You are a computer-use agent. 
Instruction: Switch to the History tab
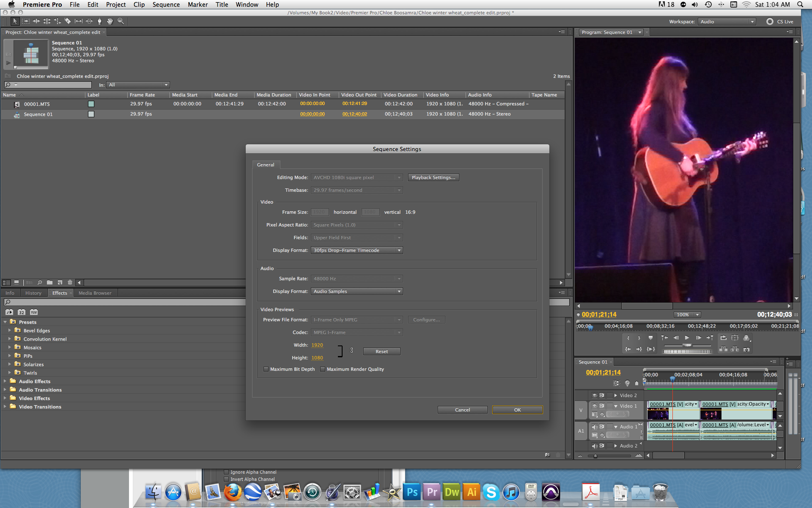coord(33,293)
